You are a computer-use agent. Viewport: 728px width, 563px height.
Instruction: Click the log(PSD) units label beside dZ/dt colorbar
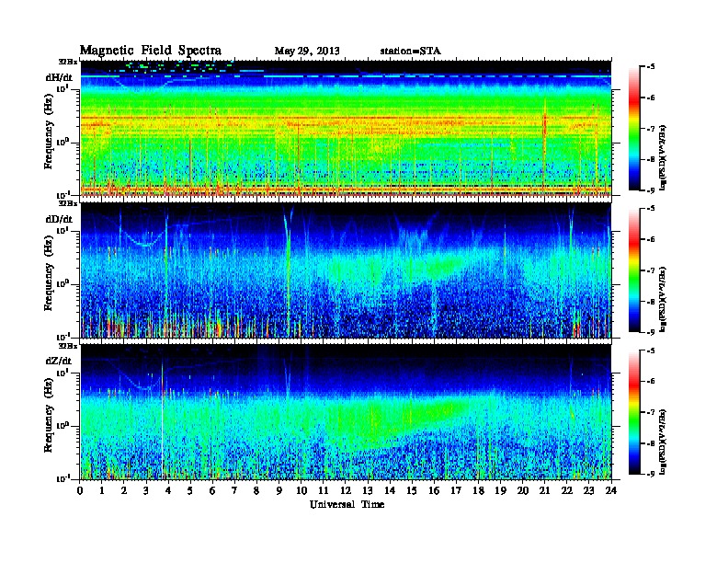click(664, 442)
